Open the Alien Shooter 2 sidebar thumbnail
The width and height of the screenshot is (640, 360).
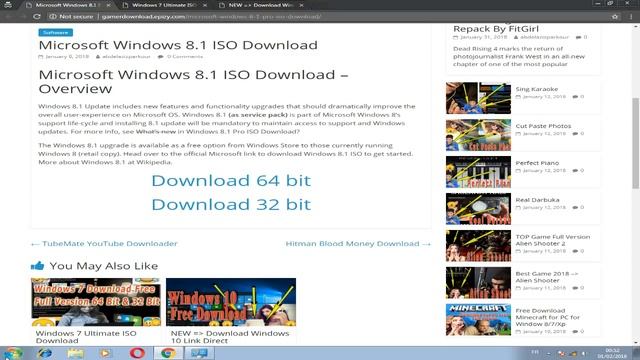[x=478, y=246]
